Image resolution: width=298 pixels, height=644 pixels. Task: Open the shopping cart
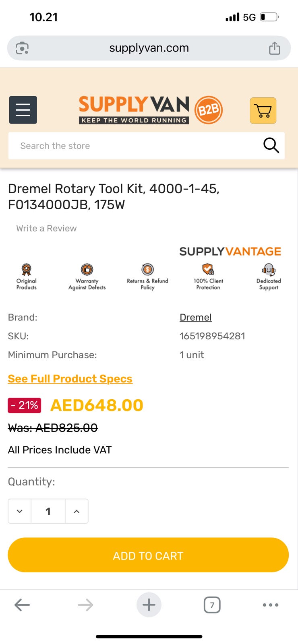(263, 110)
